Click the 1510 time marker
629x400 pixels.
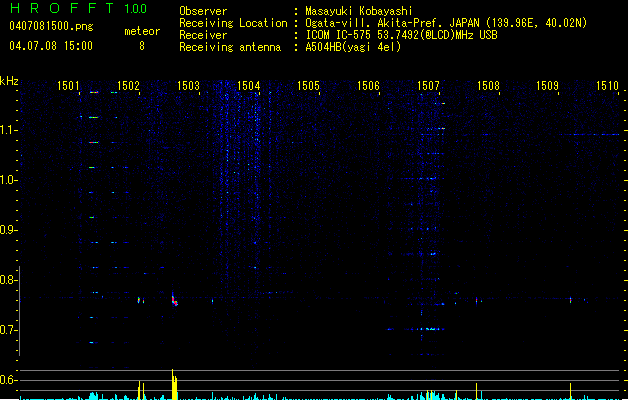coord(607,86)
